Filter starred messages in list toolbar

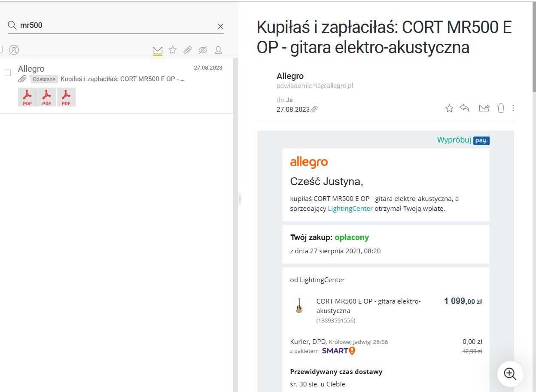tap(173, 50)
